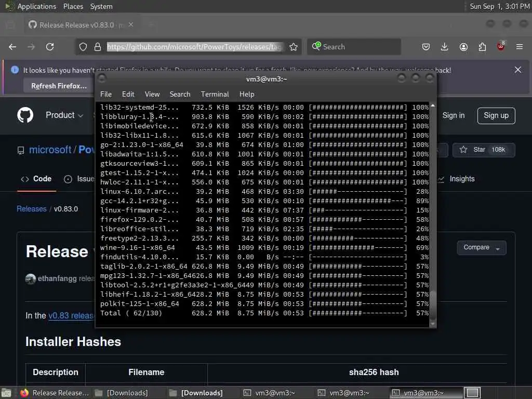This screenshot has width=532, height=399.
Task: Click the linux-firmware download progress row
Action: click(x=264, y=210)
